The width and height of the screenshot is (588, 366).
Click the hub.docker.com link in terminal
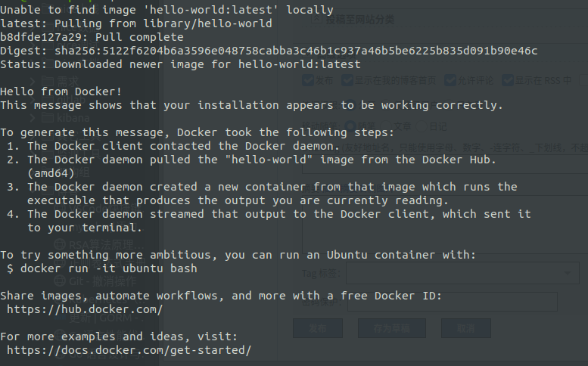84,309
